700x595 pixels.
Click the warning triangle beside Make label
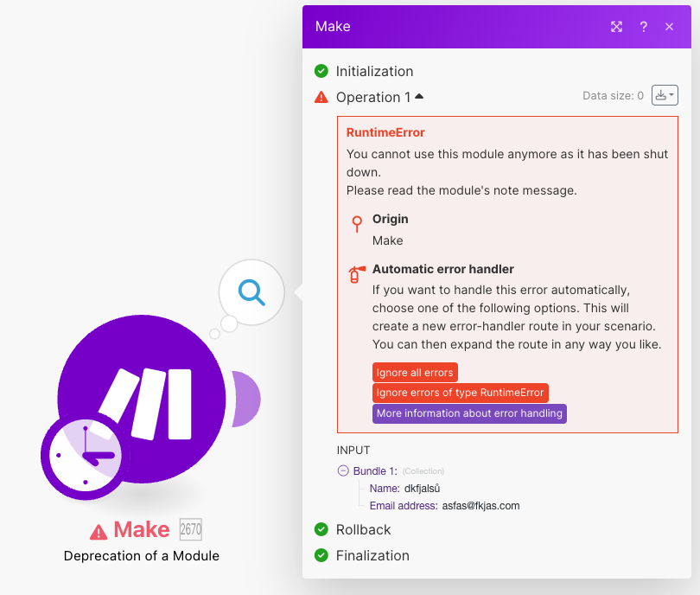tap(99, 532)
